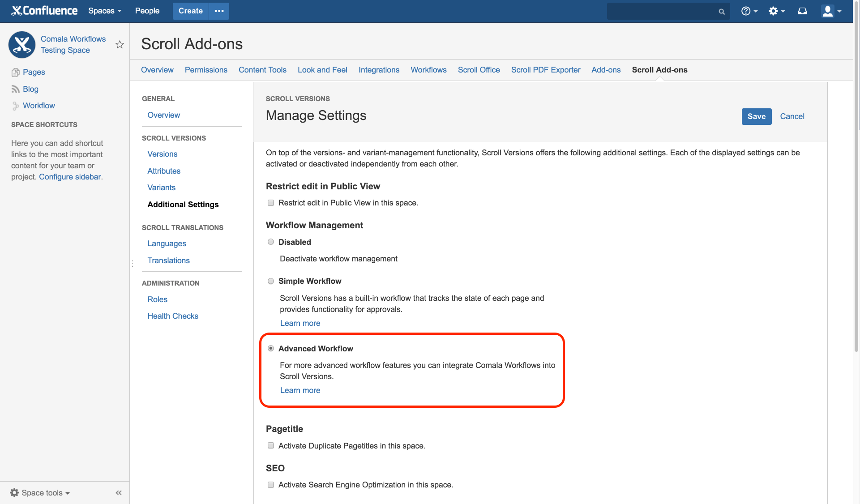Switch to the Integrations tab
860x504 pixels.
click(379, 69)
